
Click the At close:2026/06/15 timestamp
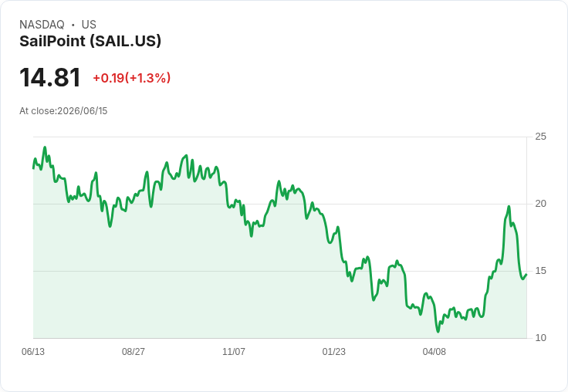click(x=63, y=111)
